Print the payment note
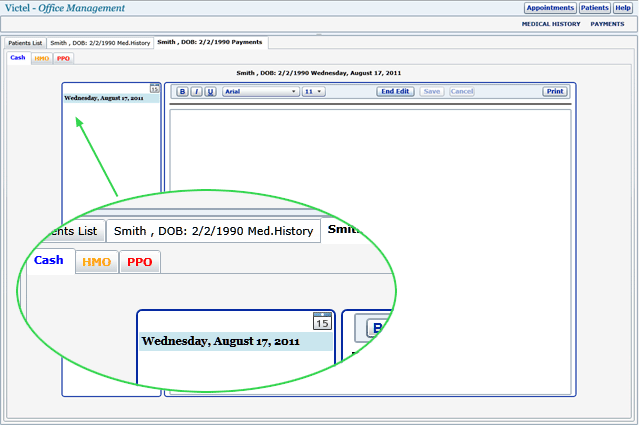 click(x=555, y=91)
